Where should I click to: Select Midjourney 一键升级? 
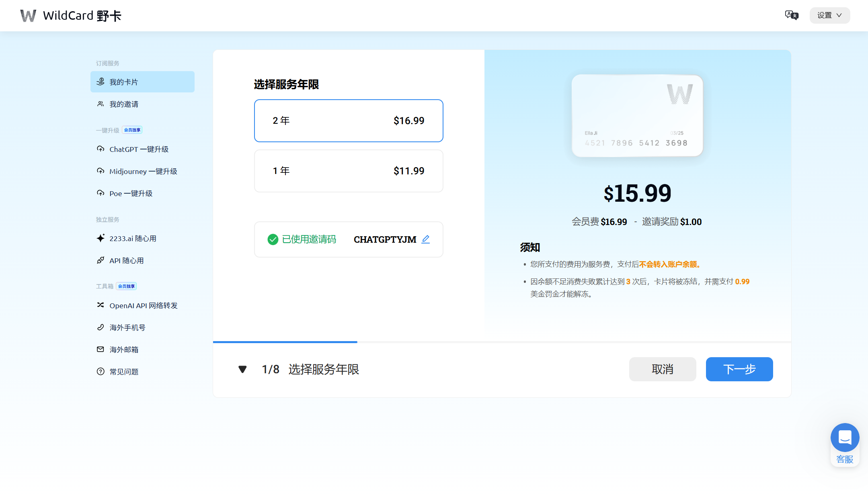pos(143,171)
